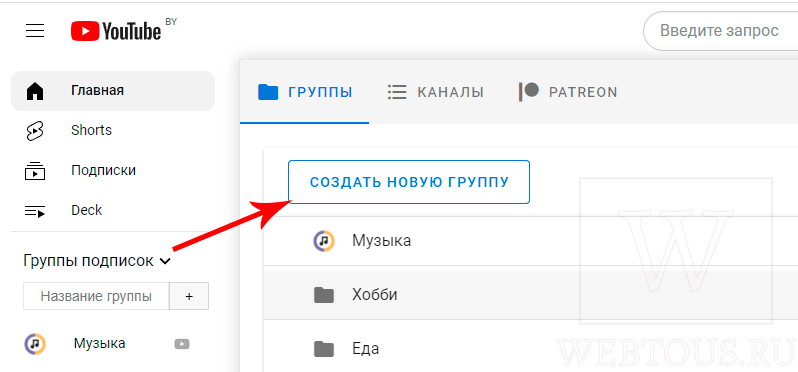The height and width of the screenshot is (372, 798).
Task: Click the Группы подписок heading text
Action: pyautogui.click(x=88, y=262)
